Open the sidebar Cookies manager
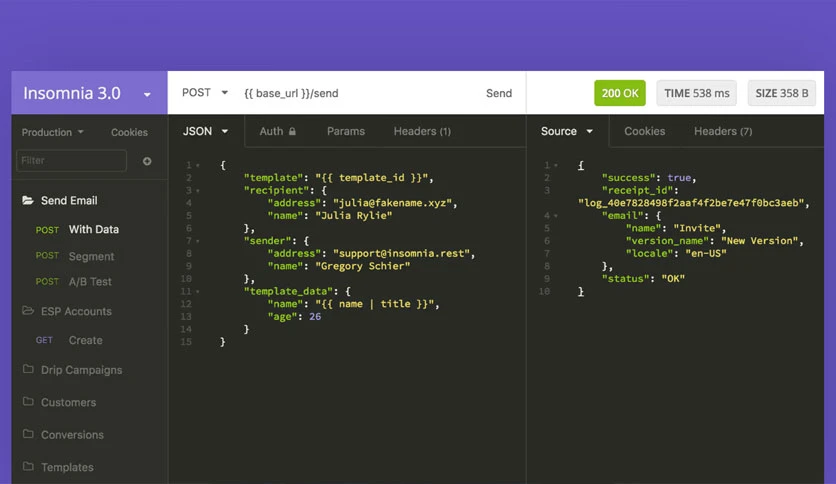 pyautogui.click(x=129, y=132)
